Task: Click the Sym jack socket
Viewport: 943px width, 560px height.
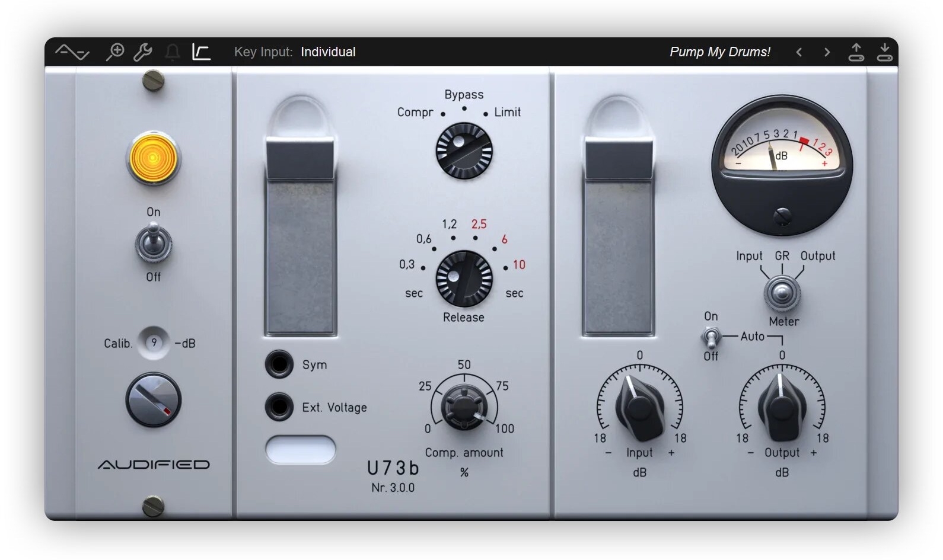Action: click(x=279, y=364)
